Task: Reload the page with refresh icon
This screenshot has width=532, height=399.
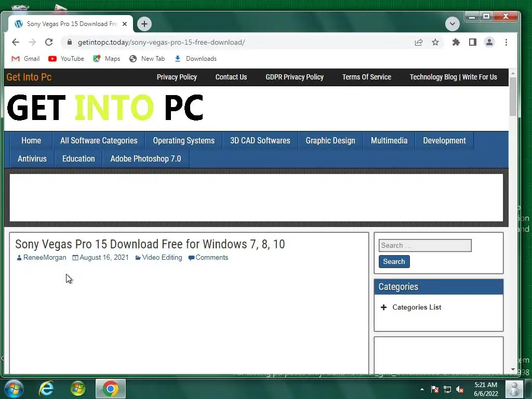Action: pyautogui.click(x=49, y=42)
